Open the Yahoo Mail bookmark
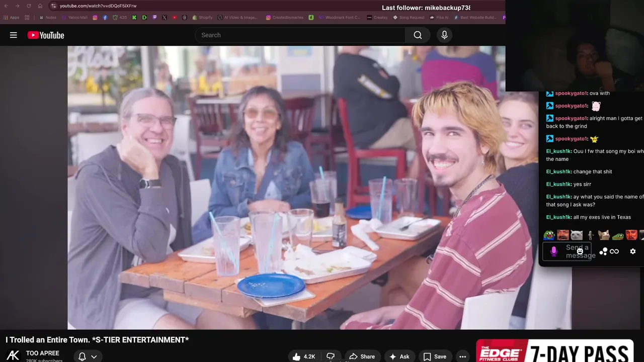 coord(74,17)
